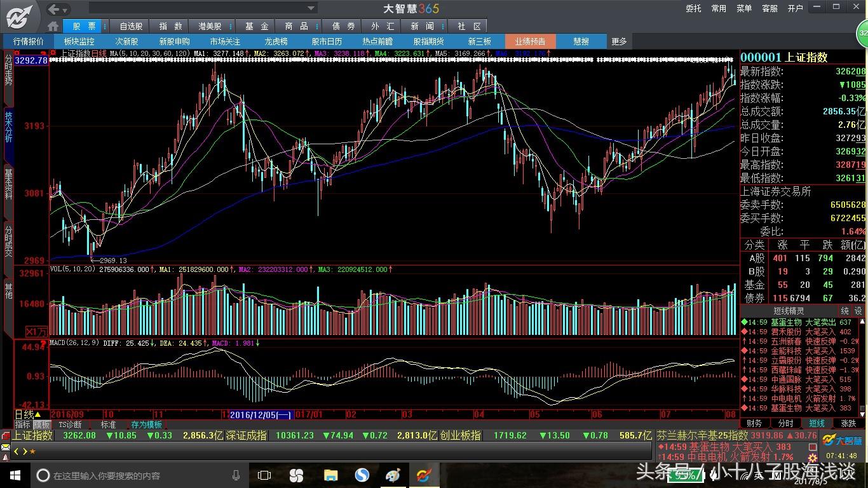This screenshot has width=868, height=488.
Task: Click the 2016/12/05 date marker
Action: click(261, 414)
